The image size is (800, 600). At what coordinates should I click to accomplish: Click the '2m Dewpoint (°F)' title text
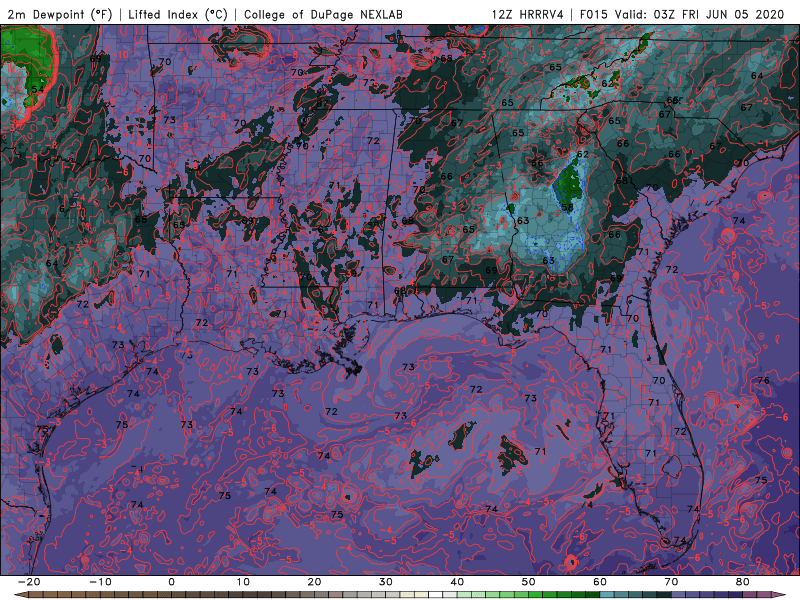(x=60, y=14)
